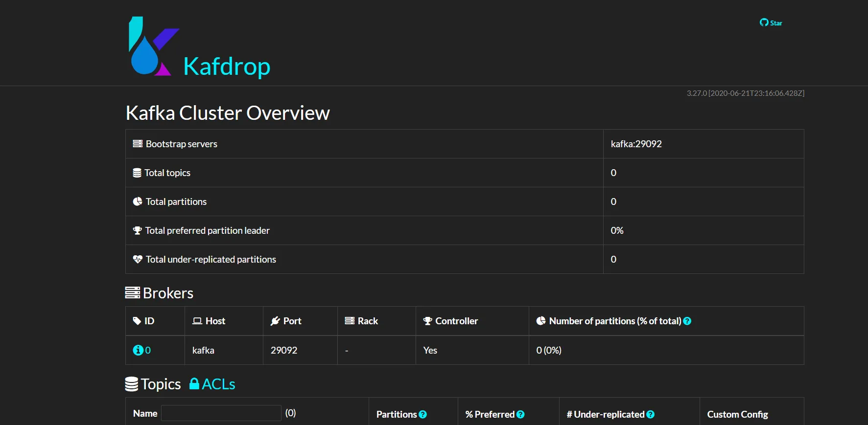
Task: Show help for % Preferred column
Action: (520, 414)
